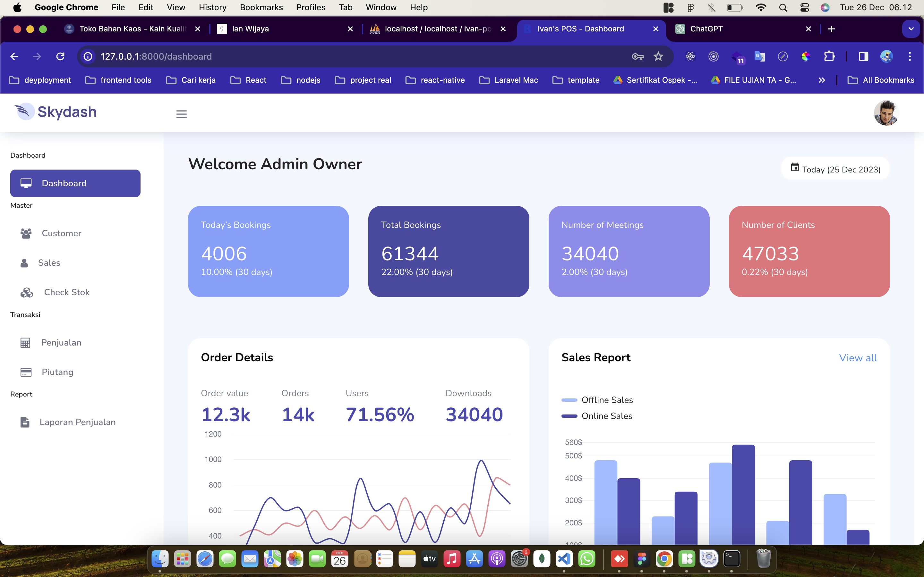
Task: Open the Bookmarks menu in the menu bar
Action: (261, 7)
